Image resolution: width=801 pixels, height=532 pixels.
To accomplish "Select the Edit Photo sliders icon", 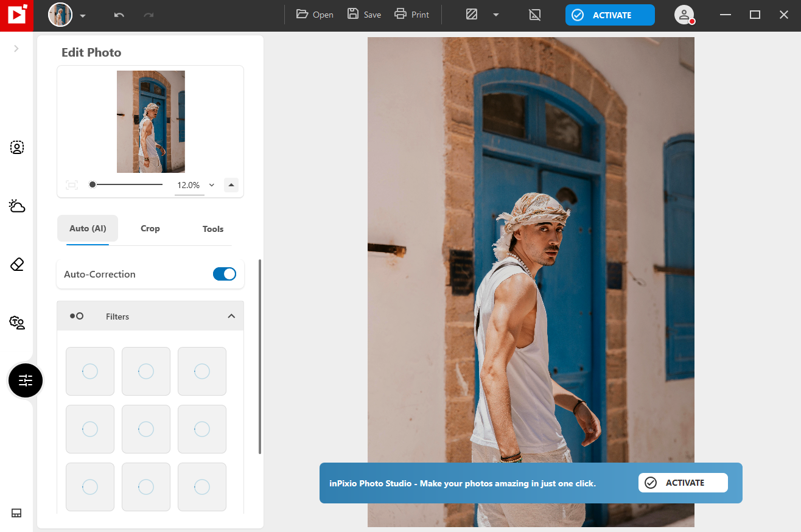I will pyautogui.click(x=25, y=380).
